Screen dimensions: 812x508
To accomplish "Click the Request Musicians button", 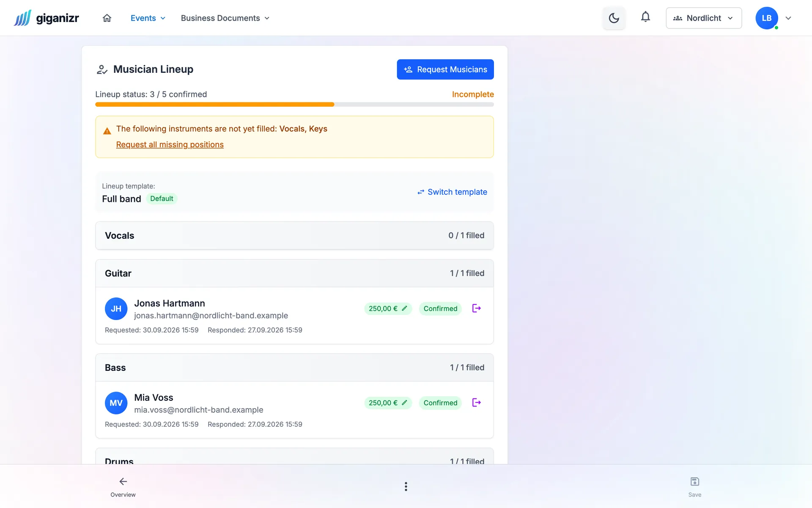I will pyautogui.click(x=445, y=69).
